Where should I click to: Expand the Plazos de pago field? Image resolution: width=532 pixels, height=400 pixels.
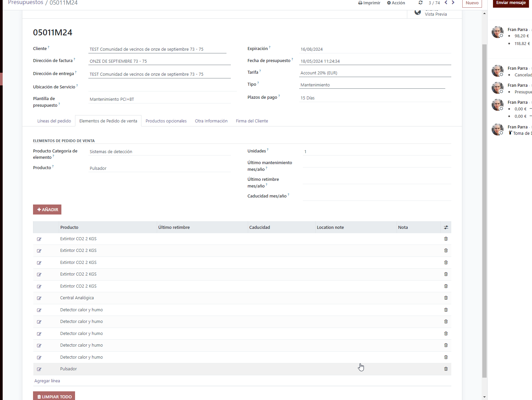[x=375, y=98]
